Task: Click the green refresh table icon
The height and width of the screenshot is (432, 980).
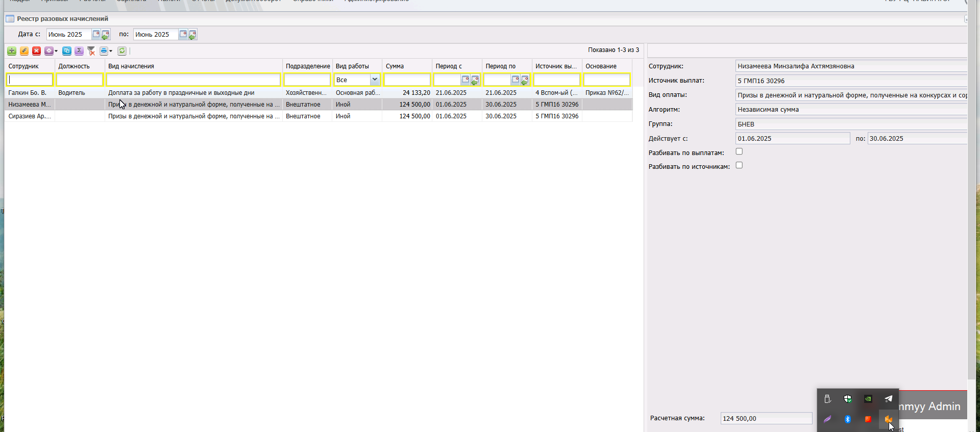Action: [x=122, y=51]
